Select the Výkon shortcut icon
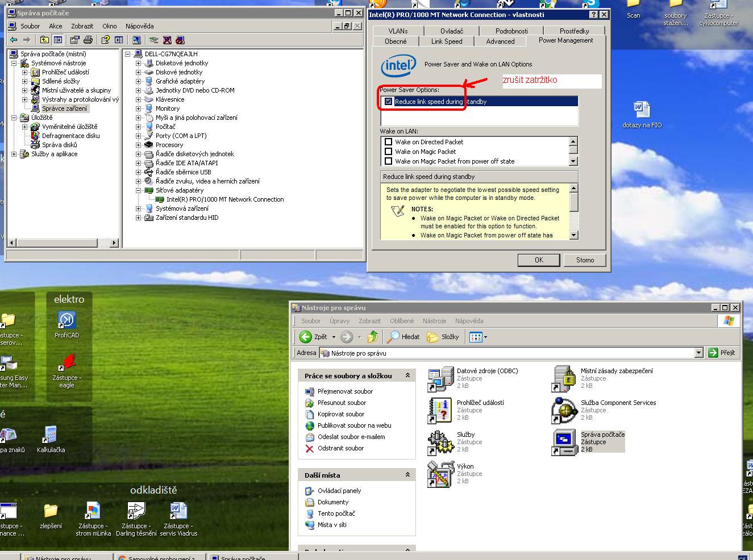Screen dimensions: 753x560 click(x=440, y=474)
